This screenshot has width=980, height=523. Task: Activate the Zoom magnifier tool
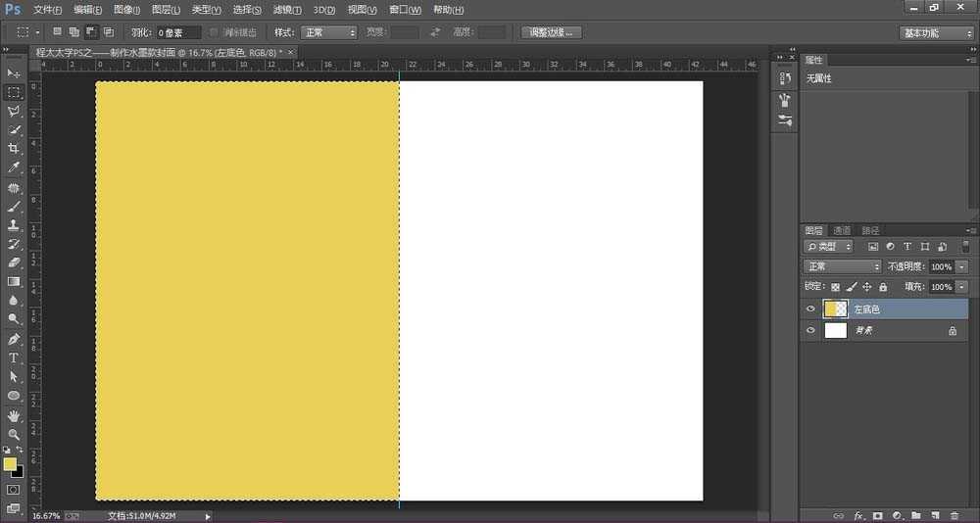point(14,434)
